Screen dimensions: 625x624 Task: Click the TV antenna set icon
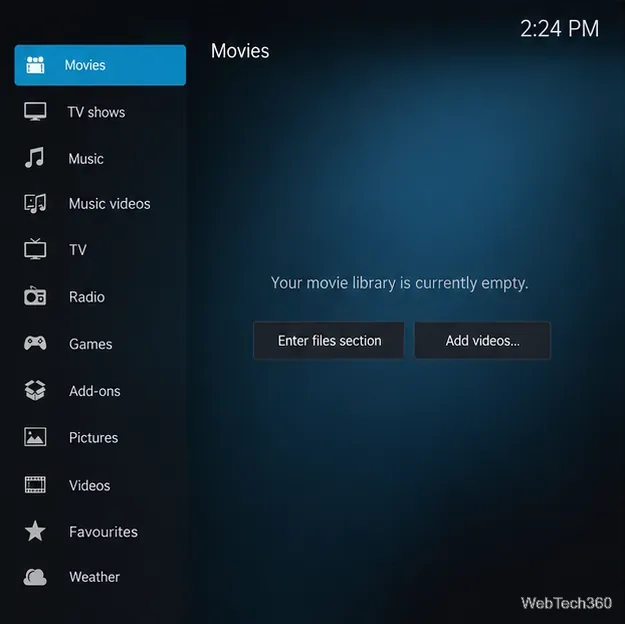pyautogui.click(x=35, y=249)
